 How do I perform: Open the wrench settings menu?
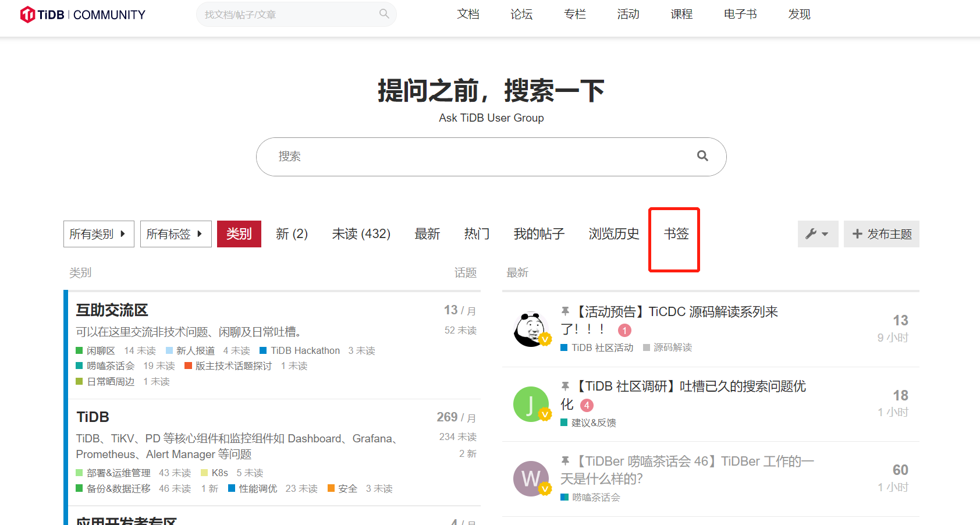[x=818, y=234]
